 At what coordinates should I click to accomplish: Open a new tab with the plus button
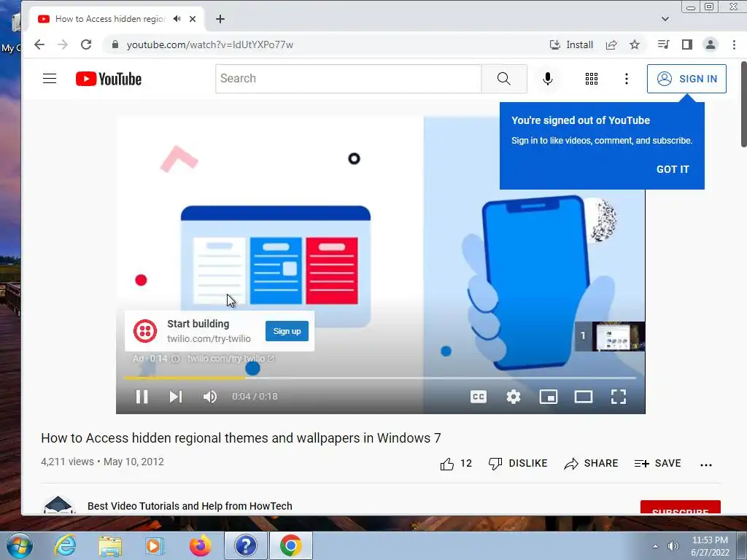[220, 19]
